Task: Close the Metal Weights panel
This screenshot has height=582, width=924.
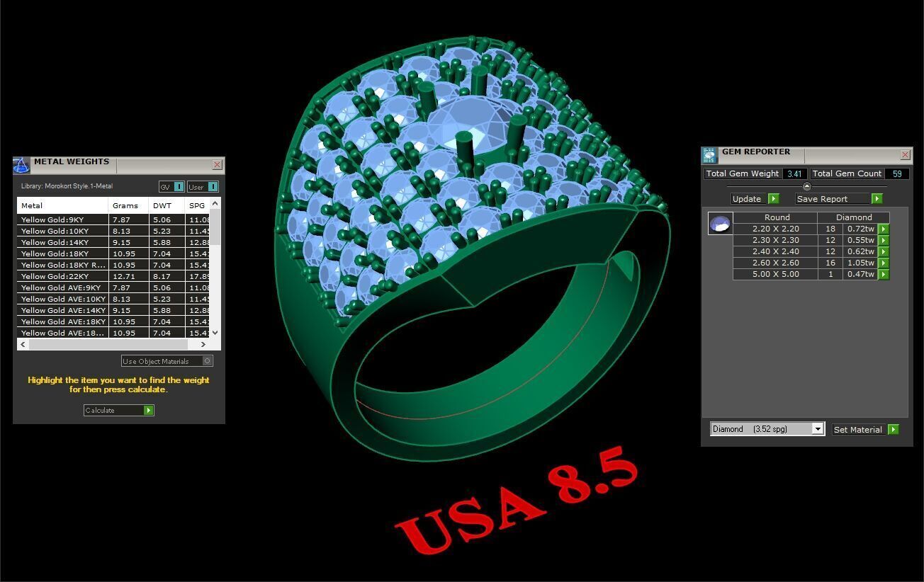Action: (217, 165)
